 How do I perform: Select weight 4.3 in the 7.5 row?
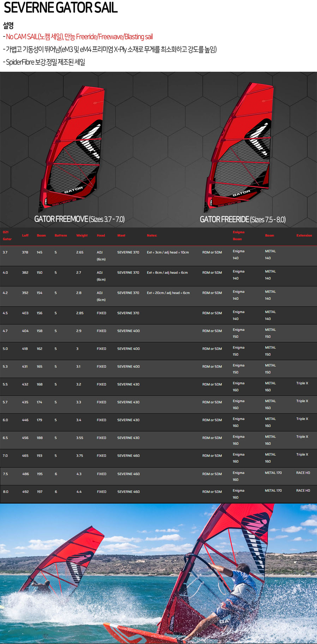79,474
